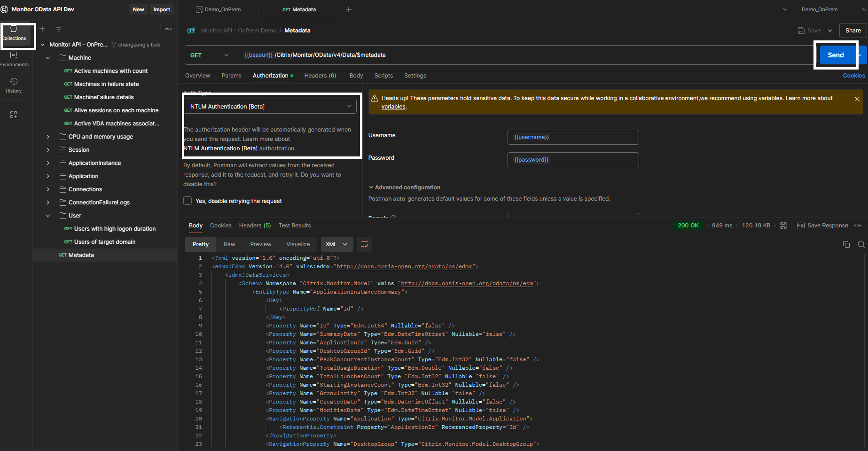Open a new request tab with plus icon
Screen dimensions: 868x451
click(x=349, y=9)
